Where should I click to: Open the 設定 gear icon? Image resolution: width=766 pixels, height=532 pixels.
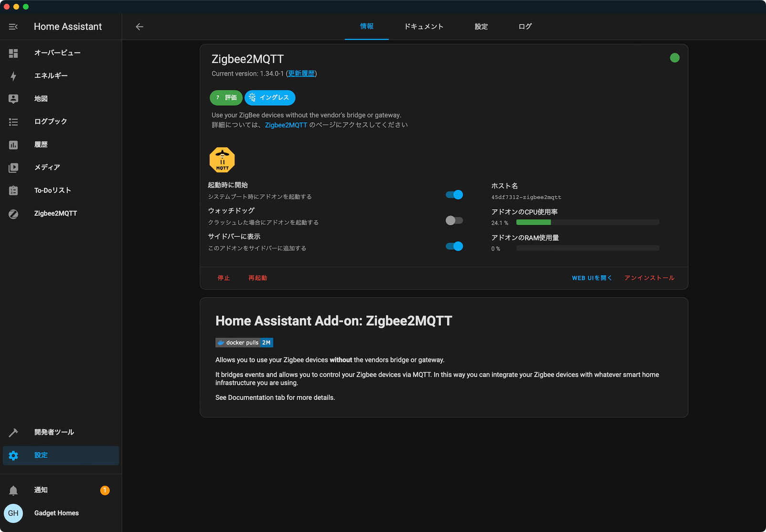click(13, 456)
